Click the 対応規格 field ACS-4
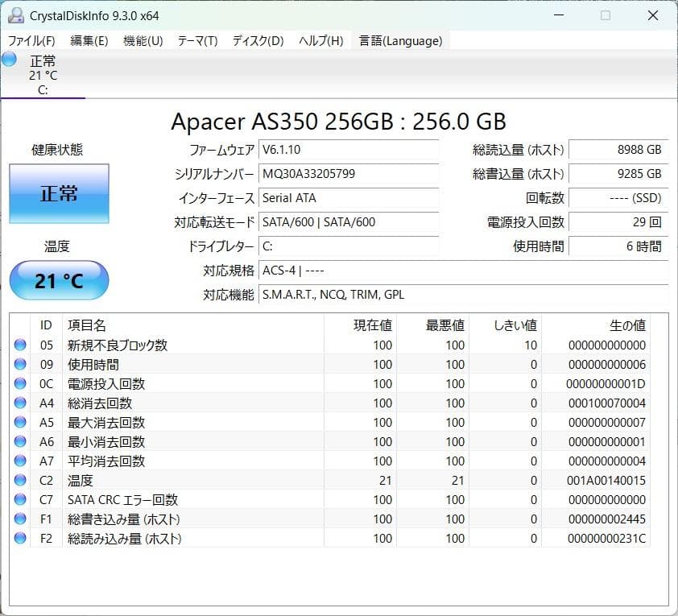The width and height of the screenshot is (678, 616). pos(464,271)
